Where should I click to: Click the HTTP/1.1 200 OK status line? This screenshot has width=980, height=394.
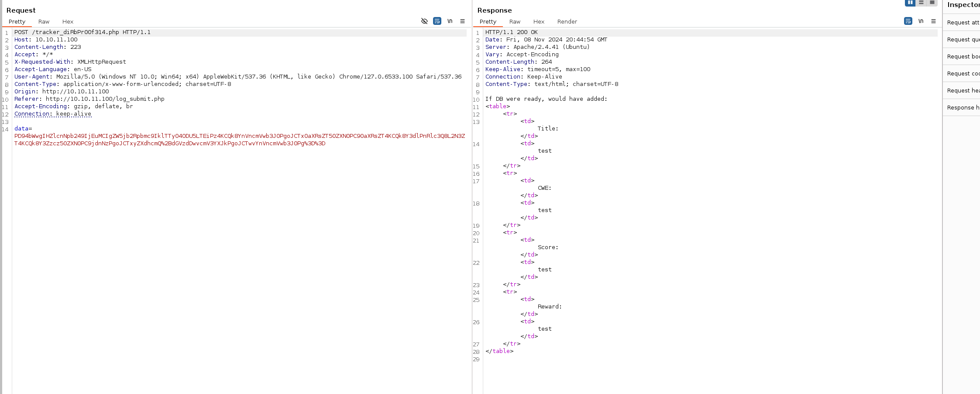[512, 32]
